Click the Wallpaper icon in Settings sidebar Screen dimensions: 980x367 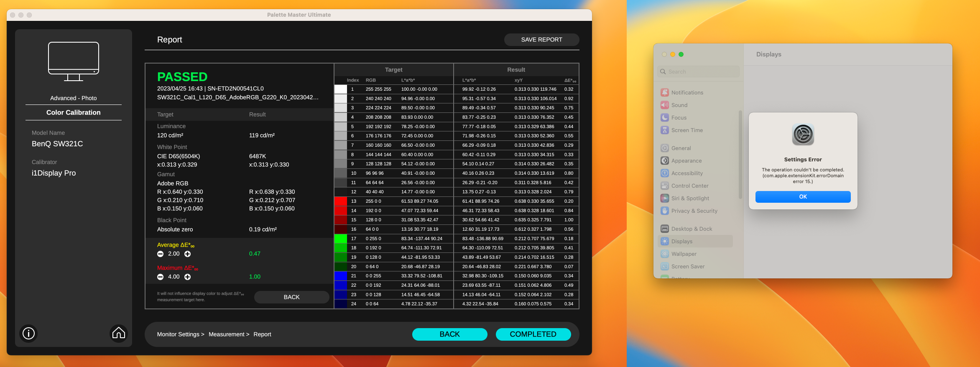[x=665, y=254]
